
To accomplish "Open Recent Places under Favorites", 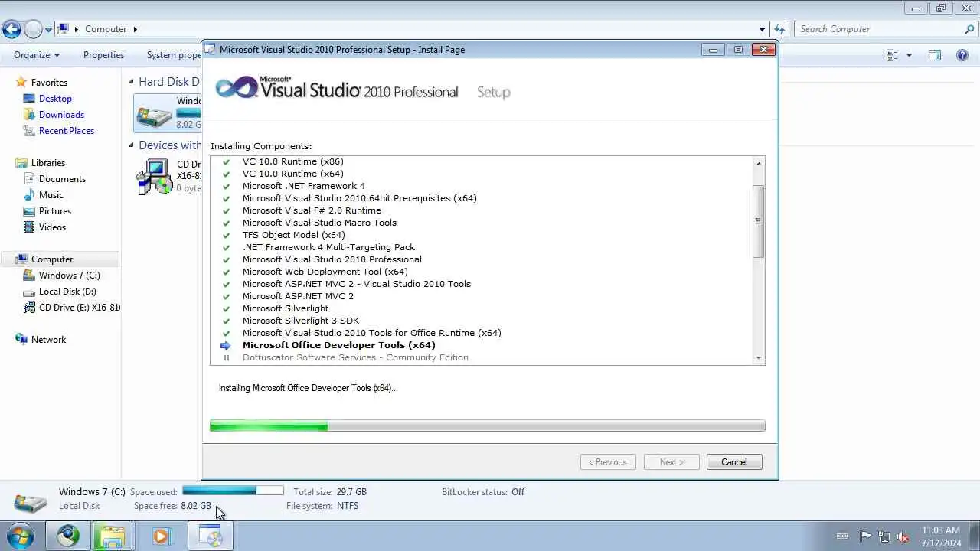I will click(x=67, y=131).
